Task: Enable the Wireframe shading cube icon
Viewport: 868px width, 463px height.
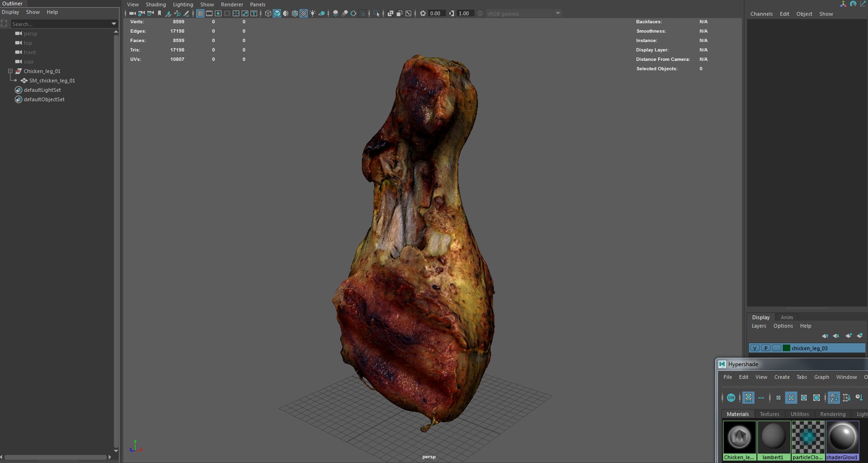Action: coord(268,14)
